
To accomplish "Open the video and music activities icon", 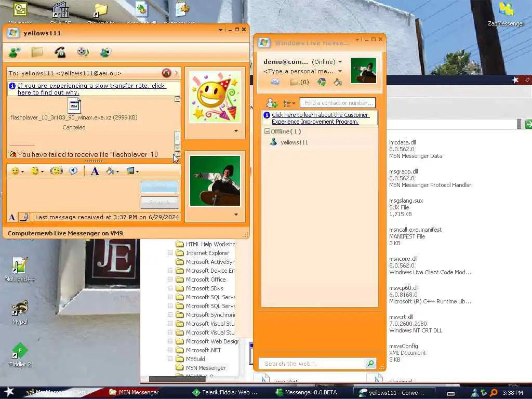I will (83, 52).
